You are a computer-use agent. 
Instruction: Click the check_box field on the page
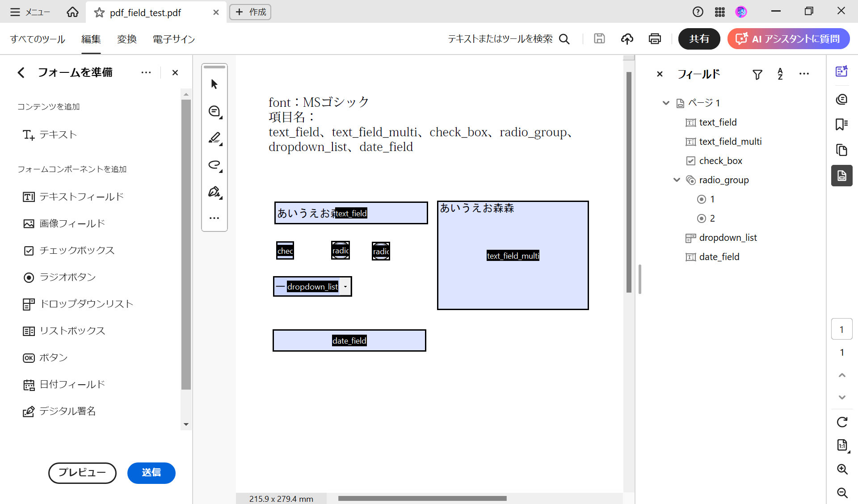[285, 251]
